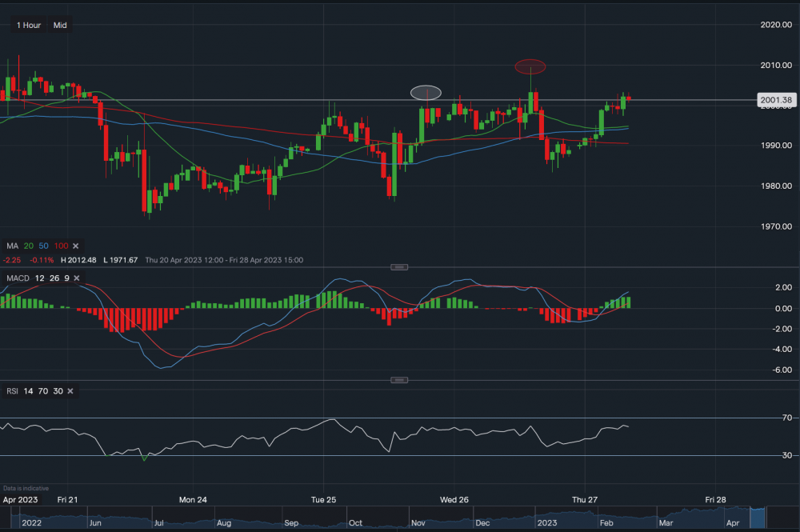Remove the MA indicator with its X icon
Viewport: 800px width, 532px height.
point(75,246)
